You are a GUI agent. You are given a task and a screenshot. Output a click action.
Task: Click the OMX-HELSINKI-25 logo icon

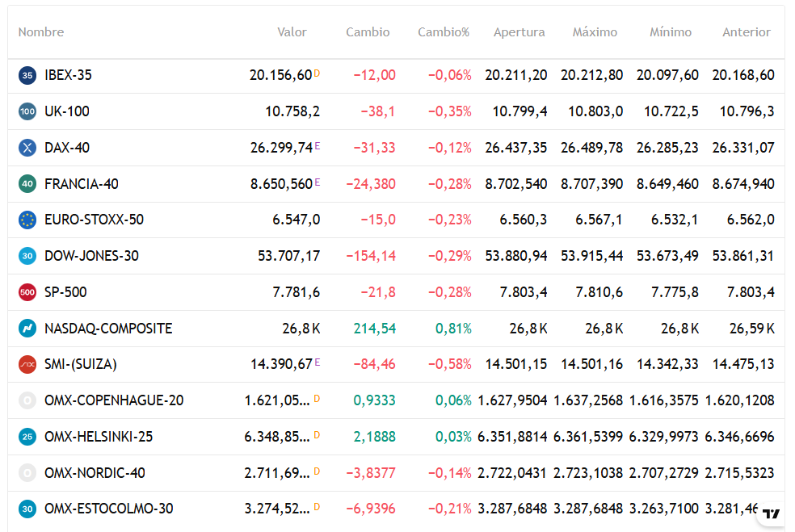point(27,437)
